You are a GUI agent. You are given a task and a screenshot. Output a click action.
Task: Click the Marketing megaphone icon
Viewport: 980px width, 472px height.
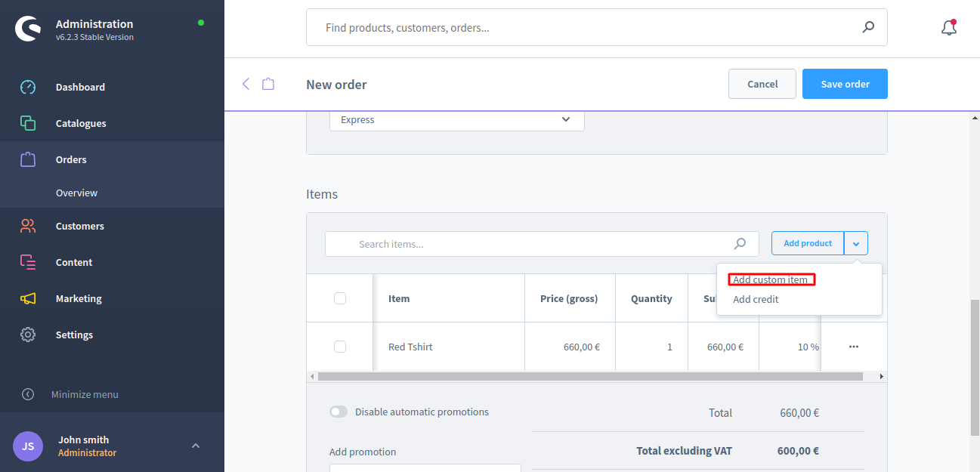(x=28, y=298)
